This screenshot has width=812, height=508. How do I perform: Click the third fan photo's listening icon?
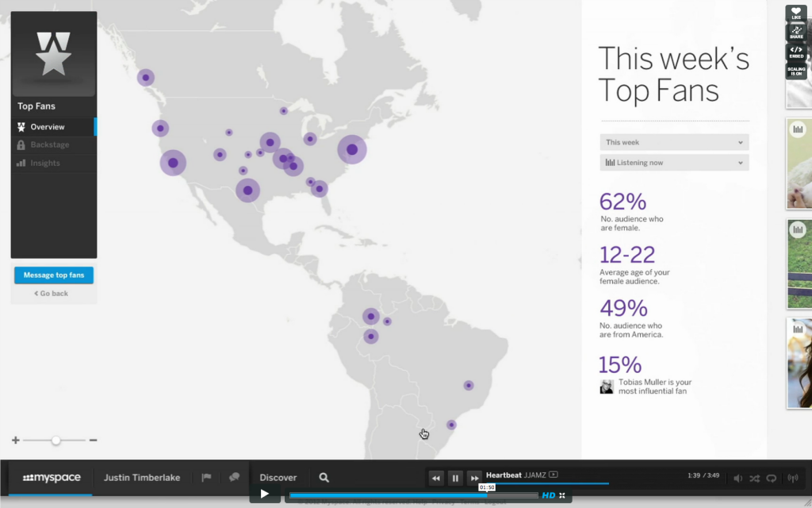(x=798, y=229)
